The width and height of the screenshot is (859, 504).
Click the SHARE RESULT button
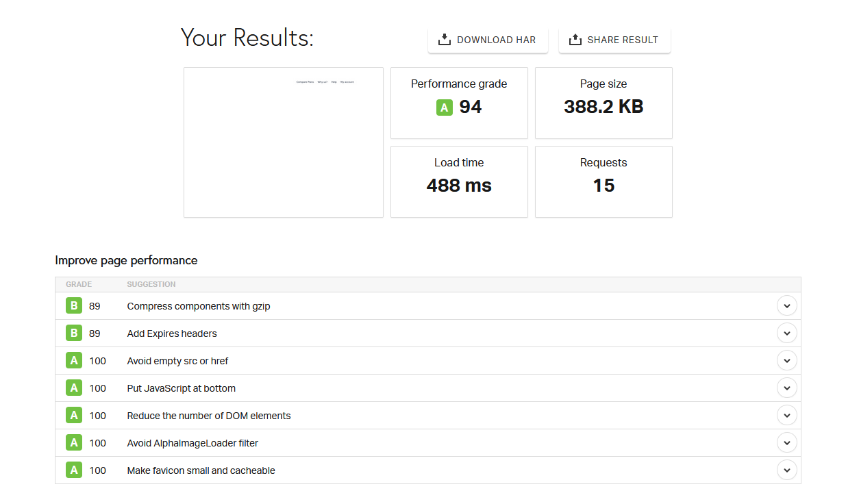point(614,39)
